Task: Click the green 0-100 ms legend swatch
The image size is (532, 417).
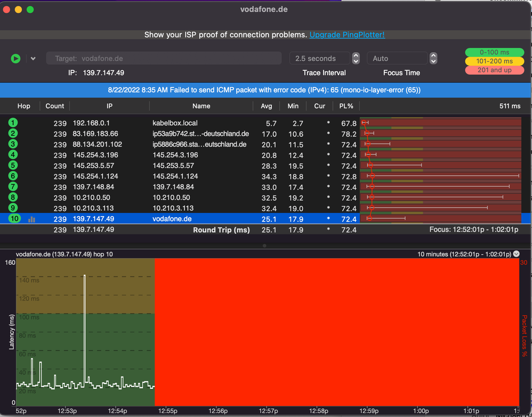Action: 494,52
